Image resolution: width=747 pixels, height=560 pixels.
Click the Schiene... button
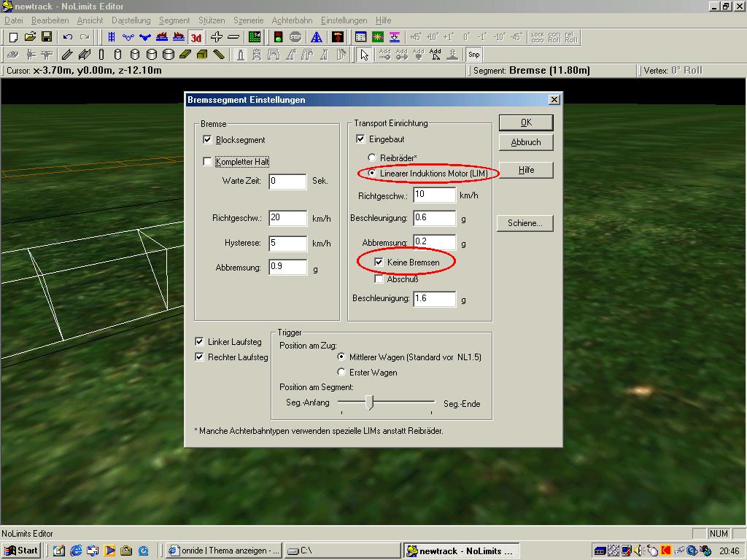(x=525, y=223)
